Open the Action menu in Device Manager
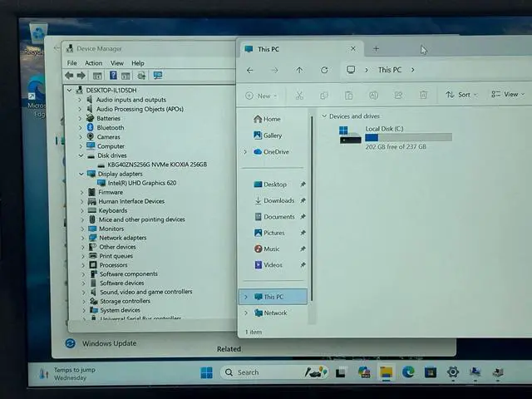This screenshot has height=399, width=532. (93, 63)
